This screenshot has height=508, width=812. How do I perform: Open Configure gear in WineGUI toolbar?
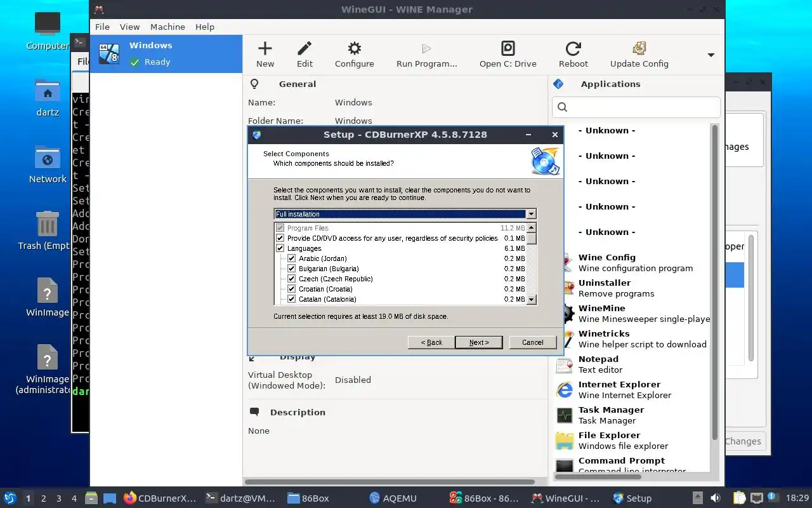tap(354, 55)
